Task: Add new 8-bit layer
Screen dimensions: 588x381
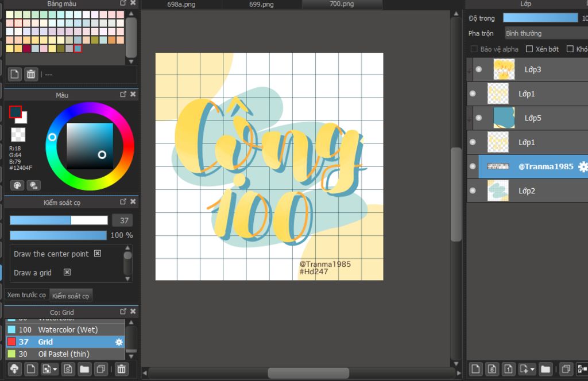Action: pos(492,369)
